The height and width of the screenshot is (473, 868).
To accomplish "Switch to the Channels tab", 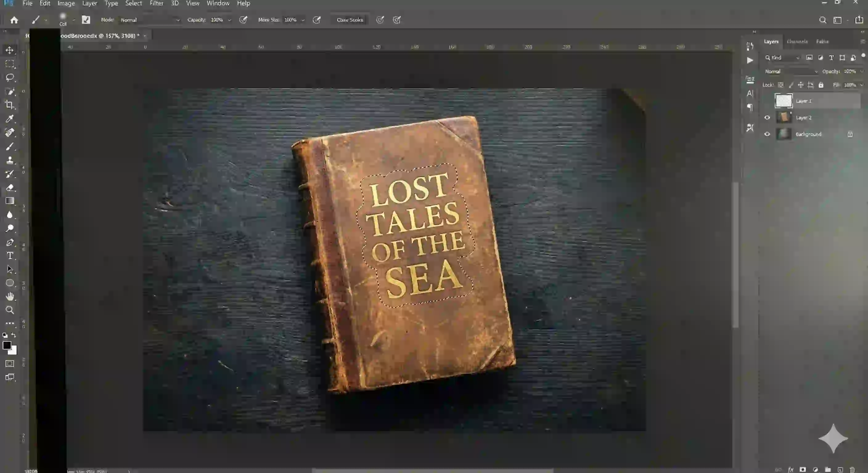I will pyautogui.click(x=797, y=41).
